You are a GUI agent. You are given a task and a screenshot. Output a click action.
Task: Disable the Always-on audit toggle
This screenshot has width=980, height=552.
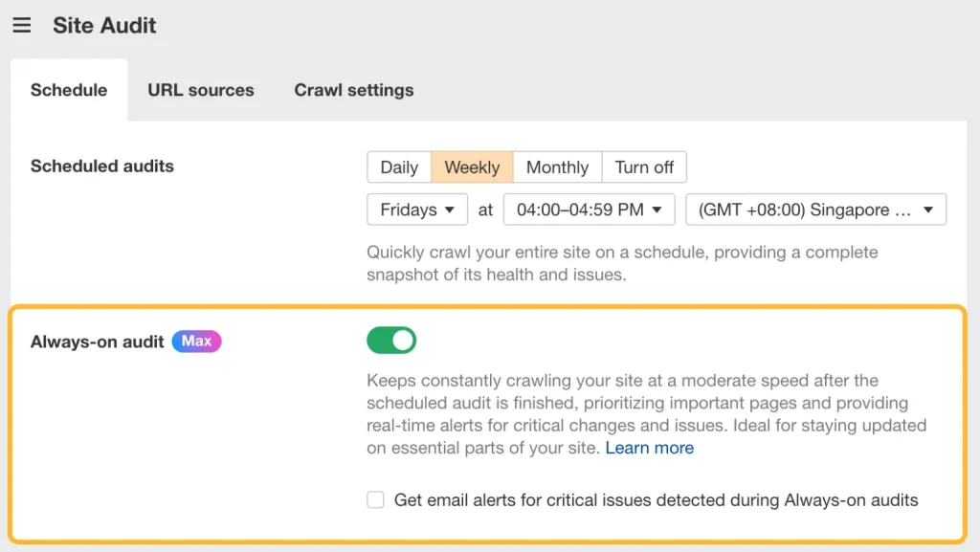point(391,341)
